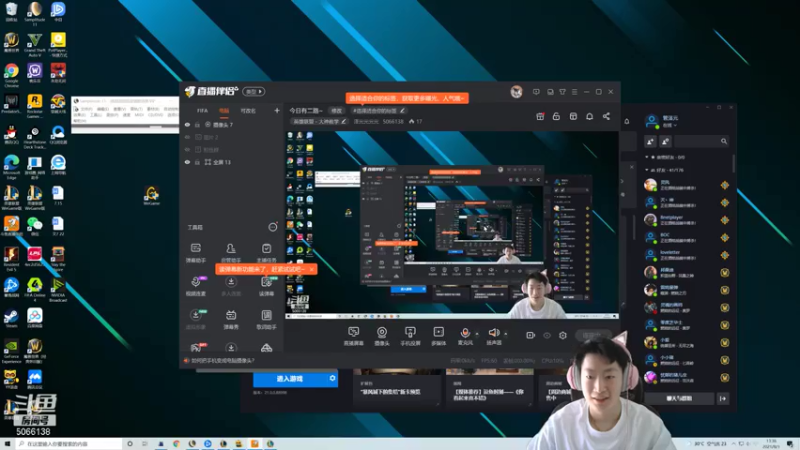Add a 摄像头 camera source

(382, 336)
